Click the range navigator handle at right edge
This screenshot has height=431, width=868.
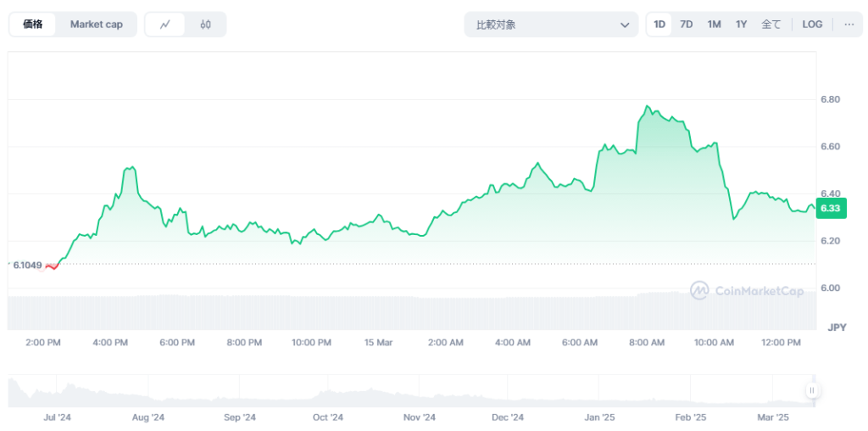click(x=811, y=390)
